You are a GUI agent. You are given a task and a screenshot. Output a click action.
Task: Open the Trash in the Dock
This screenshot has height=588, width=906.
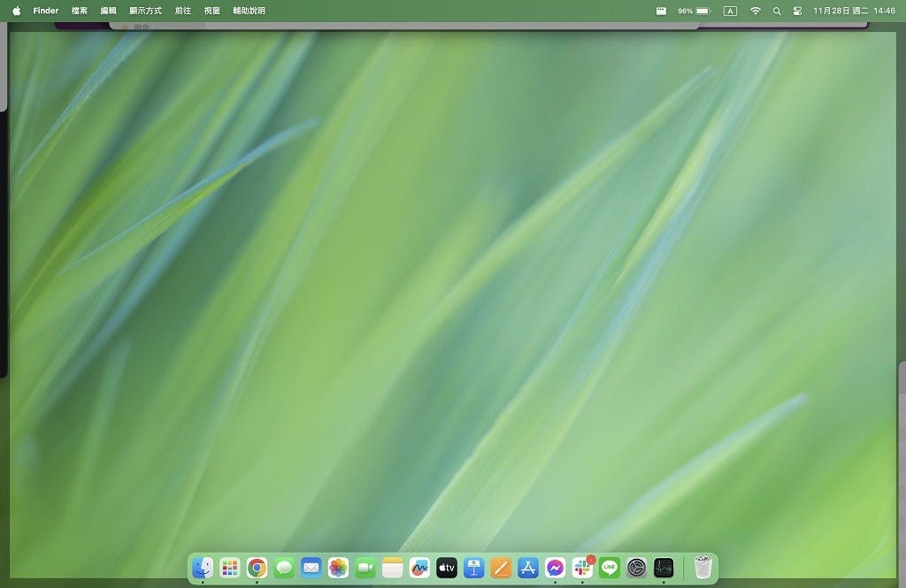click(x=703, y=568)
